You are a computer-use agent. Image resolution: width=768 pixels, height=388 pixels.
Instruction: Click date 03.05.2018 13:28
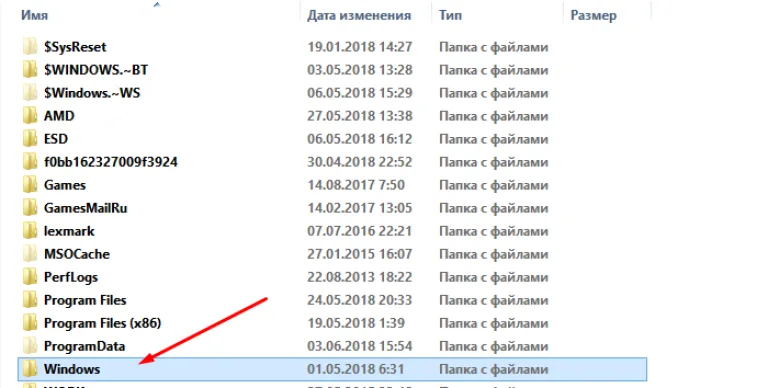click(x=360, y=70)
